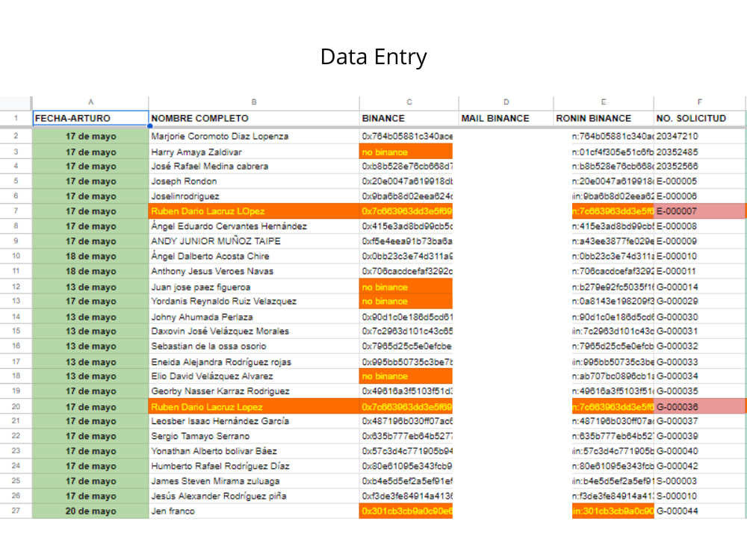Viewport: 747px width, 560px height.
Task: Select James Steven Mirama zuluaga cell
Action: 254,481
